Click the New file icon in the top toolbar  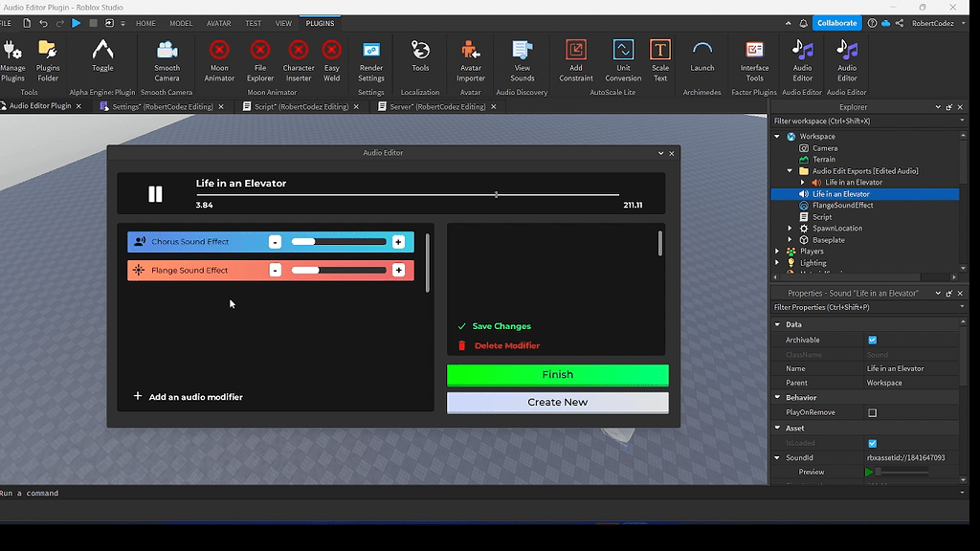[x=27, y=23]
